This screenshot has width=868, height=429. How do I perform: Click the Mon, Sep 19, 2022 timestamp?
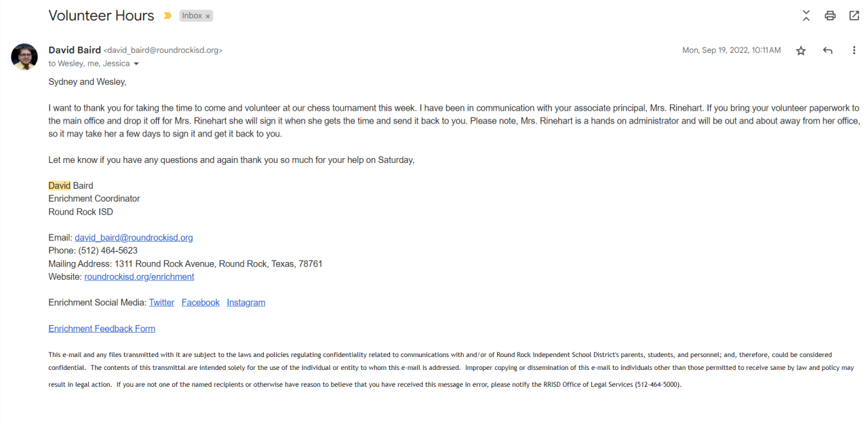coord(731,50)
